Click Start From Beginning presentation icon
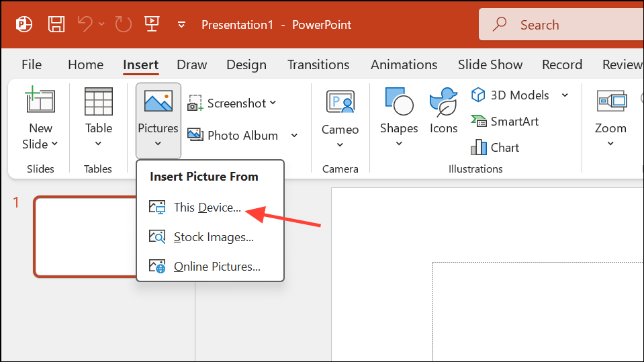 point(152,25)
